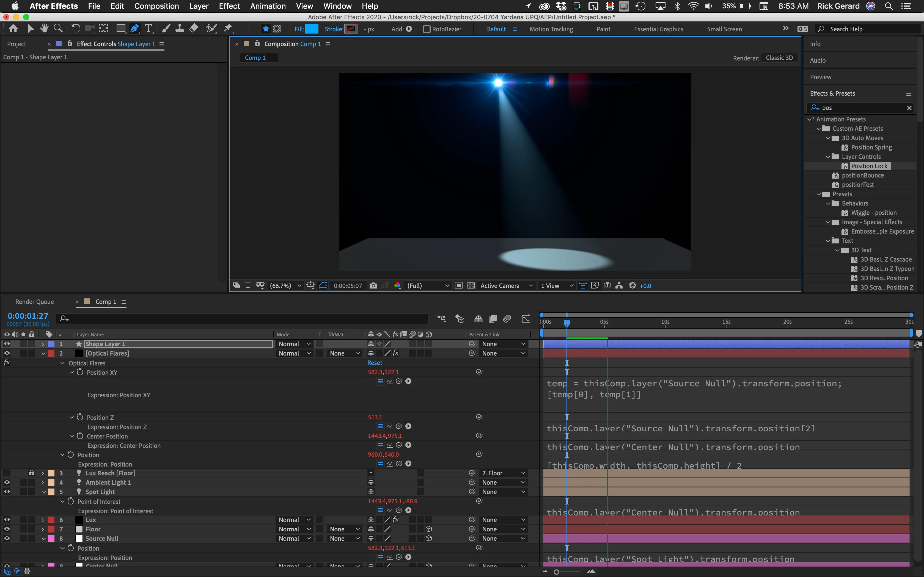
Task: Select the Type tool
Action: click(x=148, y=28)
